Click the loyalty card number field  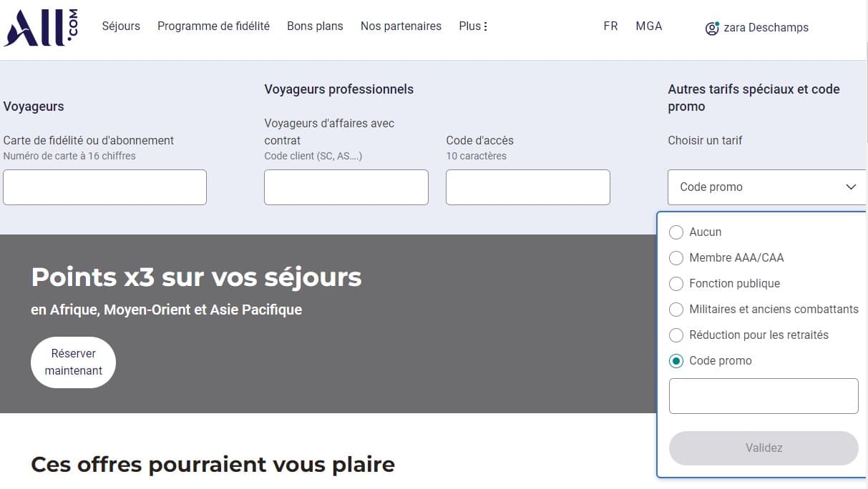click(104, 187)
